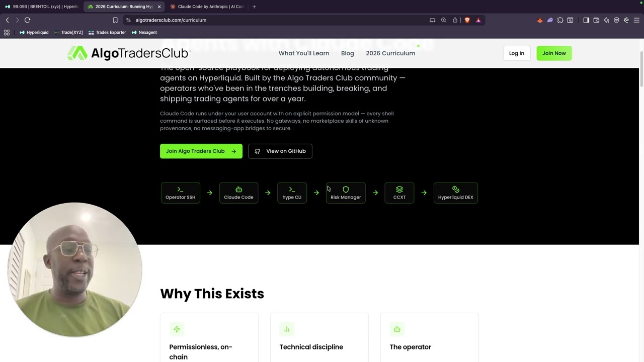Open What You'll Learn nav item
This screenshot has width=644, height=362.
(304, 53)
